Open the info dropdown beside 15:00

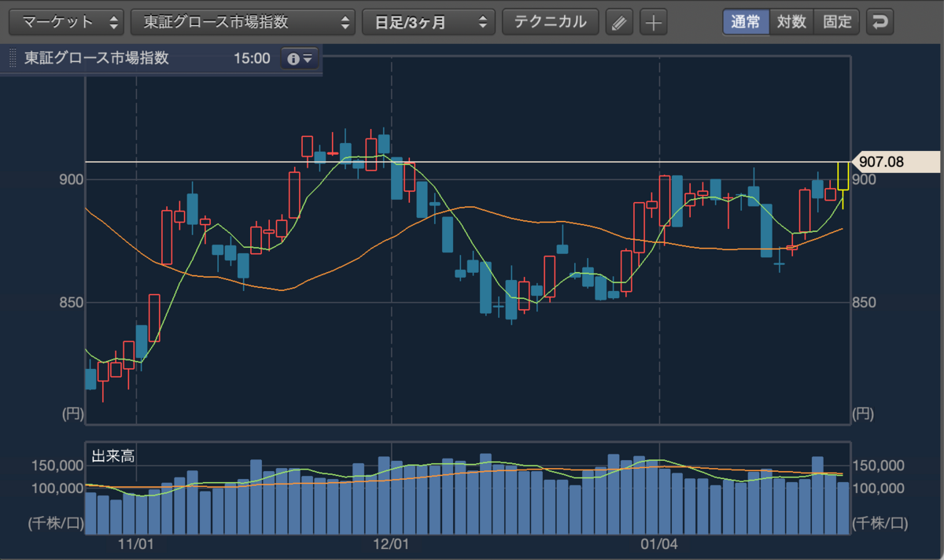(300, 59)
